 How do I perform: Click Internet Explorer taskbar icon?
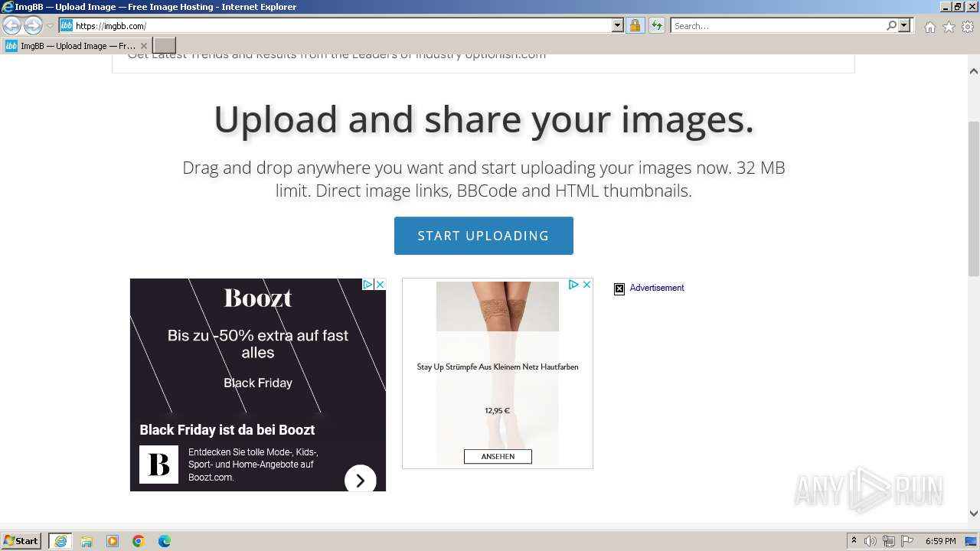60,541
